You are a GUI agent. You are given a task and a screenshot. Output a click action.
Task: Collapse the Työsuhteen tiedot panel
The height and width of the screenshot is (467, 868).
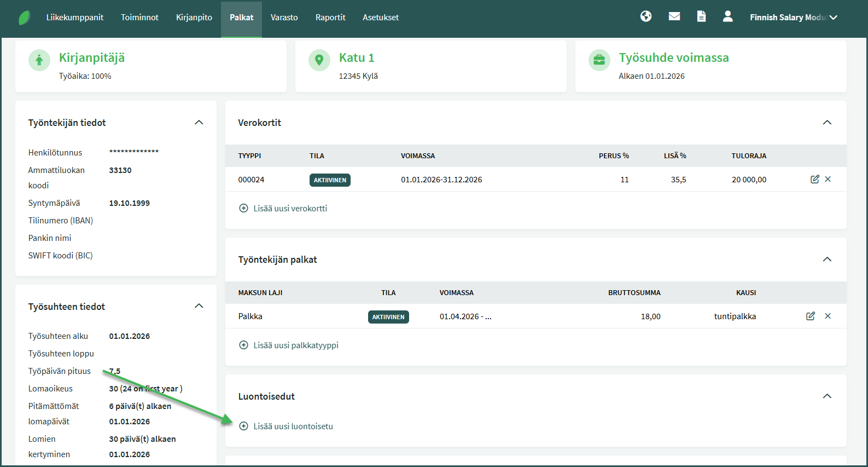(x=199, y=306)
